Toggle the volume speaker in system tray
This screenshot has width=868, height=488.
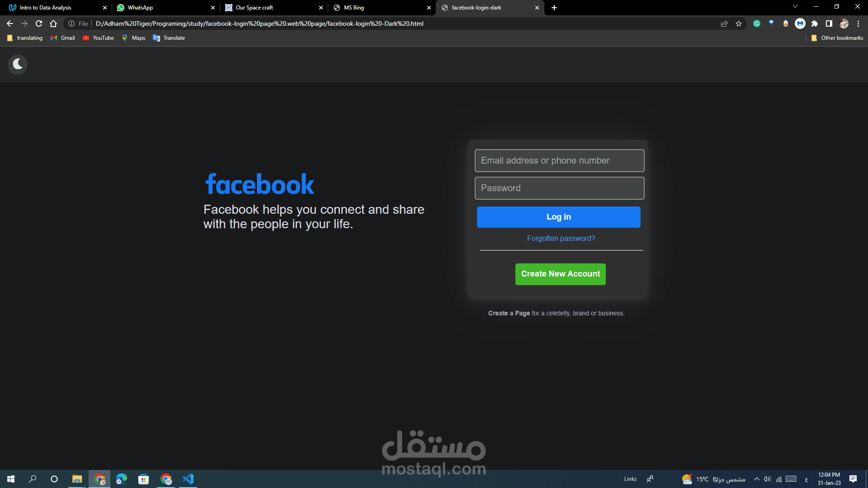[767, 479]
